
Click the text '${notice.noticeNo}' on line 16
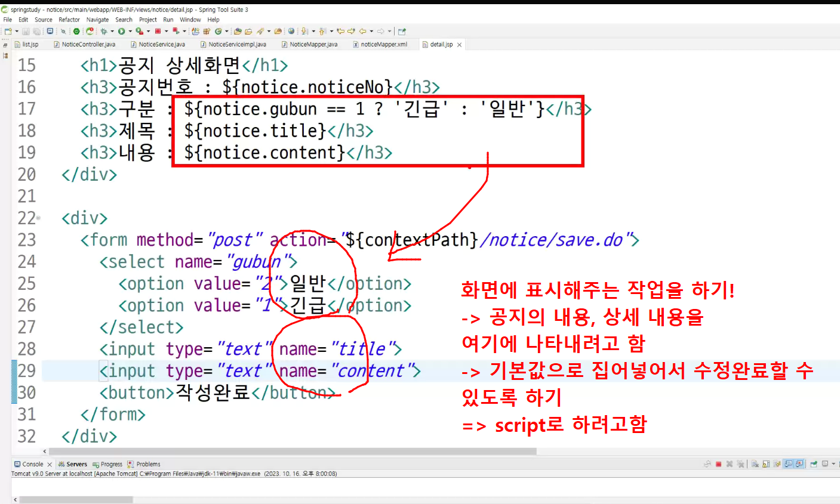pyautogui.click(x=307, y=87)
